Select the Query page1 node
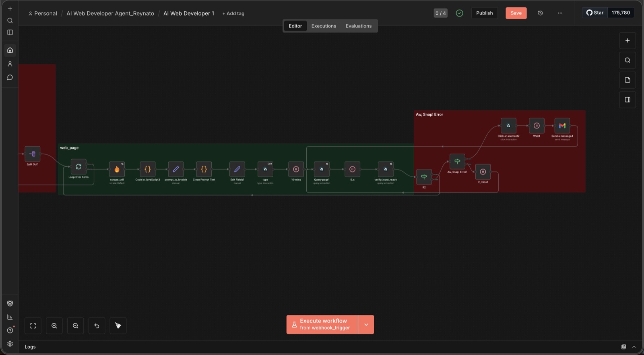This screenshot has height=355, width=644. [x=322, y=169]
